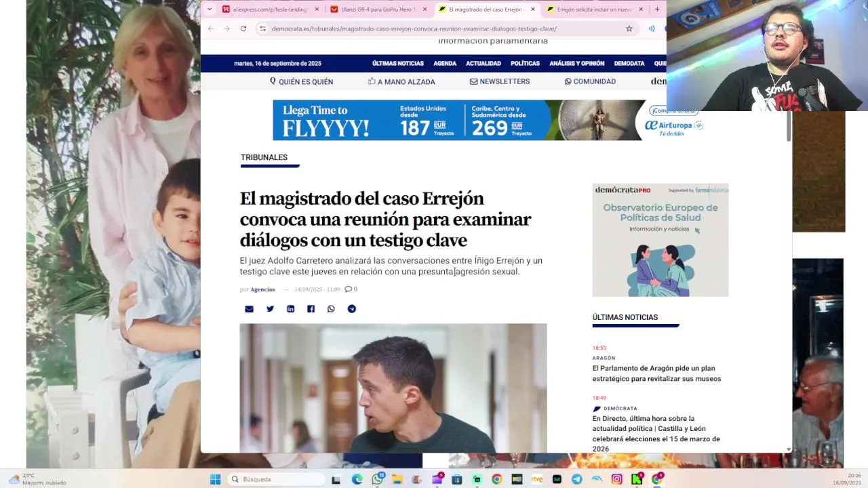Open the Windows Start menu
Image resolution: width=868 pixels, height=488 pixels.
point(215,479)
